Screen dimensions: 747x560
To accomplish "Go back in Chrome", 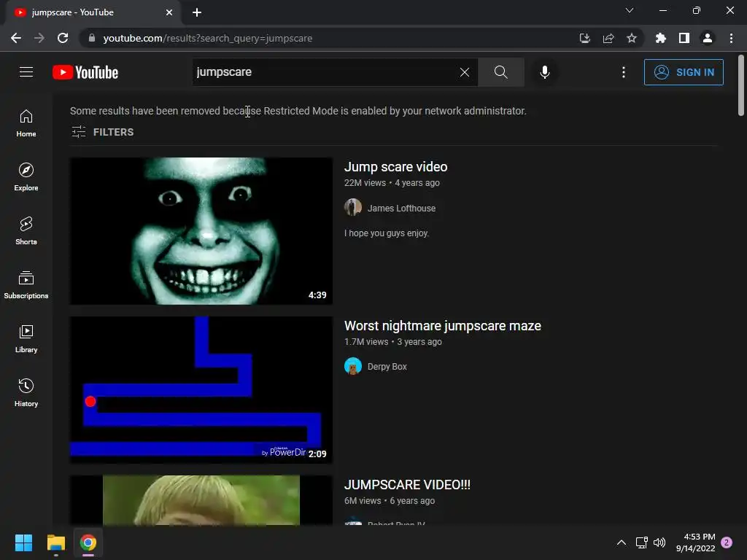I will click(16, 38).
